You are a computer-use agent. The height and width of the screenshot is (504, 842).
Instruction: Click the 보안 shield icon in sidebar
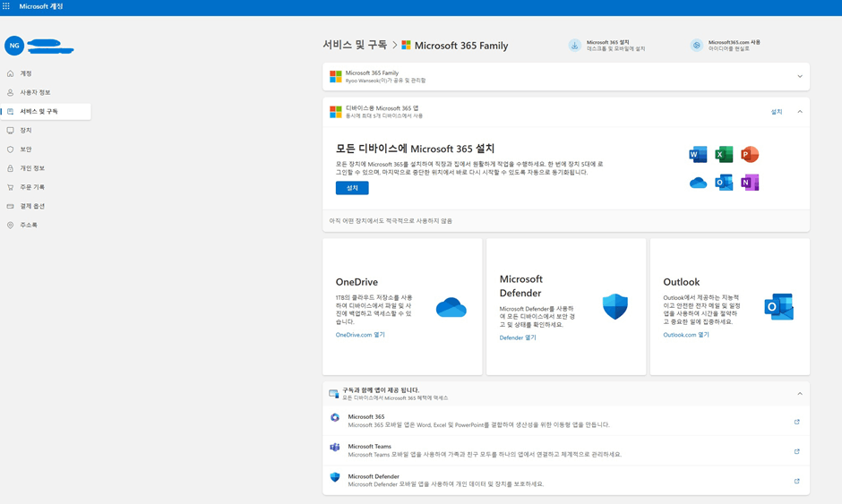[10, 149]
